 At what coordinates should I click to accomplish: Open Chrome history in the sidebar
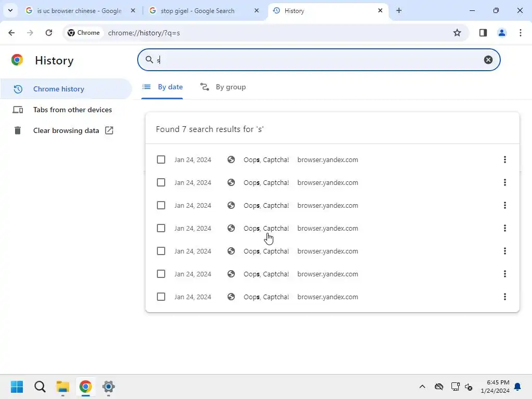click(66, 89)
